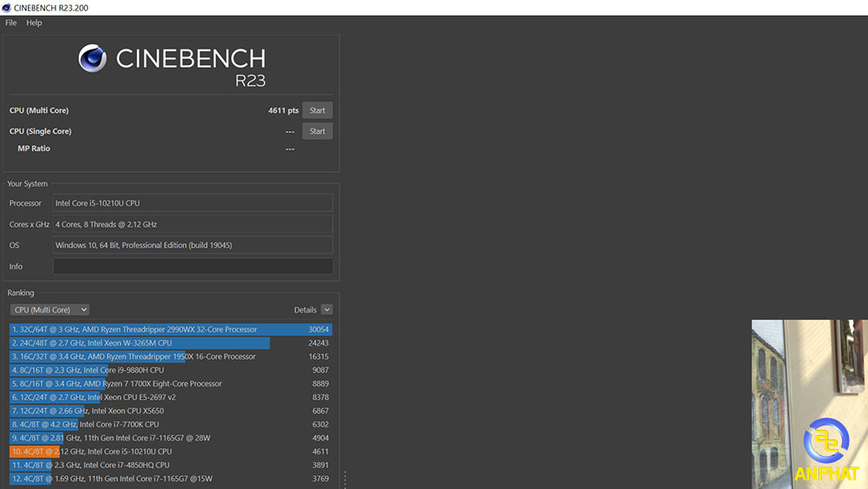
Task: Click the OS field with Windows 10
Action: (x=193, y=245)
